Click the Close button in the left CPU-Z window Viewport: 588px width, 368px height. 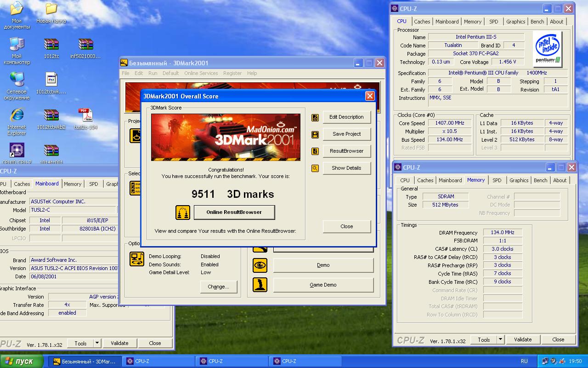155,343
